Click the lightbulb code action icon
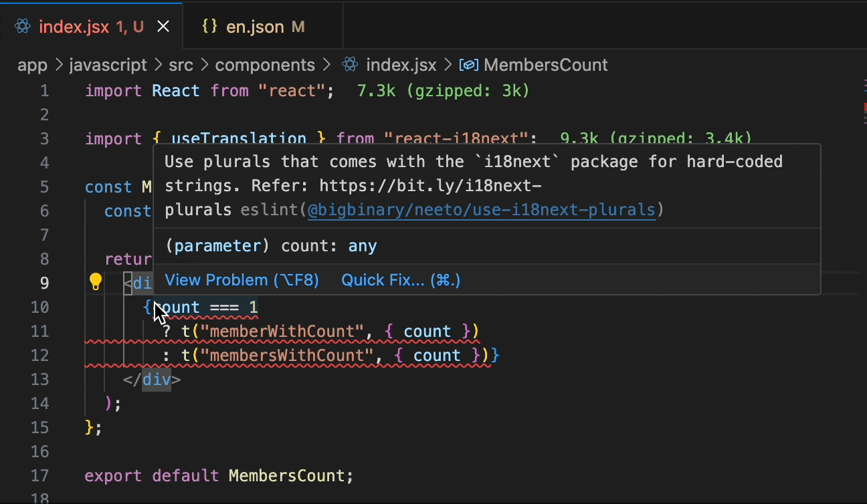 tap(96, 282)
